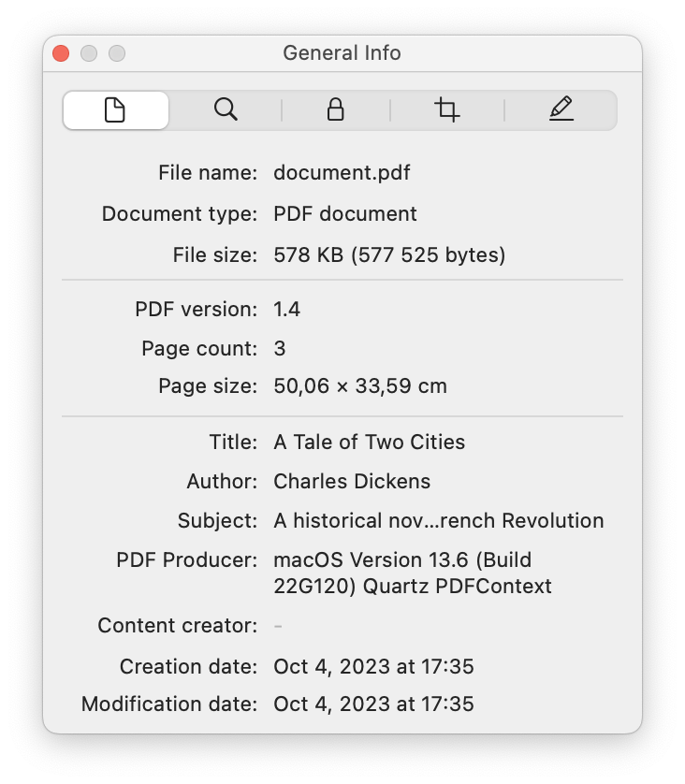Click the PDF version value 1.4
Image resolution: width=685 pixels, height=784 pixels.
[x=287, y=310]
